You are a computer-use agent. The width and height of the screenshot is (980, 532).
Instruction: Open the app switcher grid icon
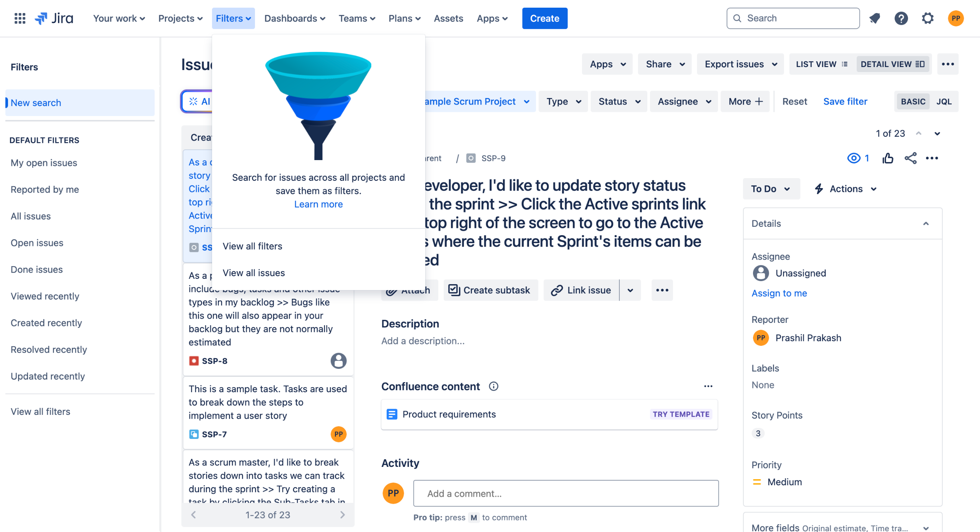pyautogui.click(x=20, y=18)
